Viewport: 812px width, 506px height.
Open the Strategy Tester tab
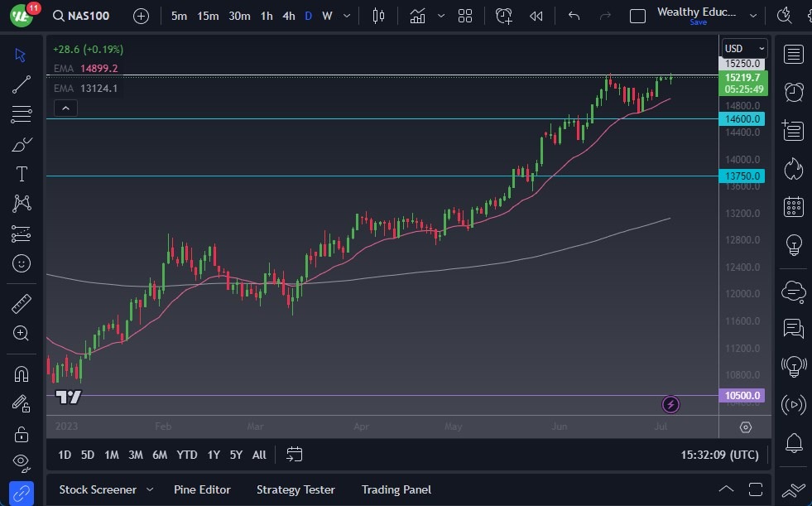click(295, 489)
